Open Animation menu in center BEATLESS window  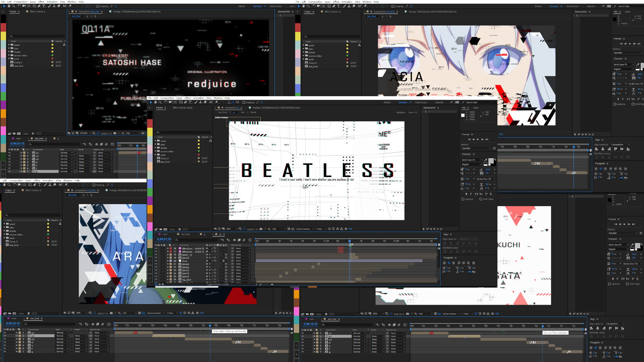198,98
